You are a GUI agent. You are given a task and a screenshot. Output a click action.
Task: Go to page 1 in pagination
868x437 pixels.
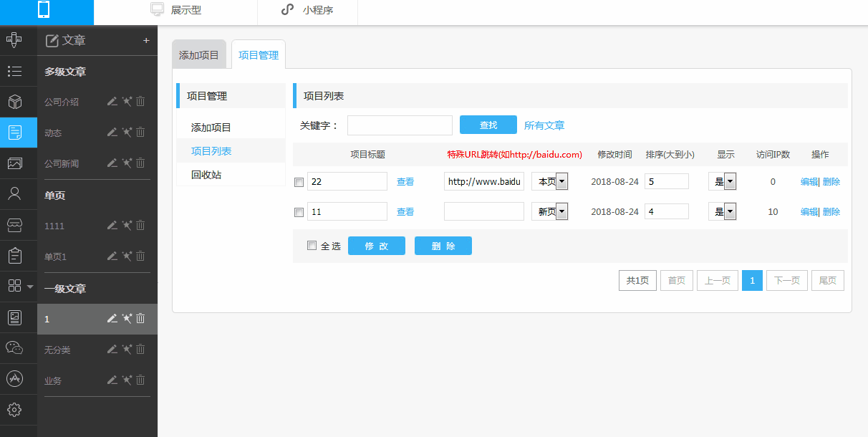752,281
